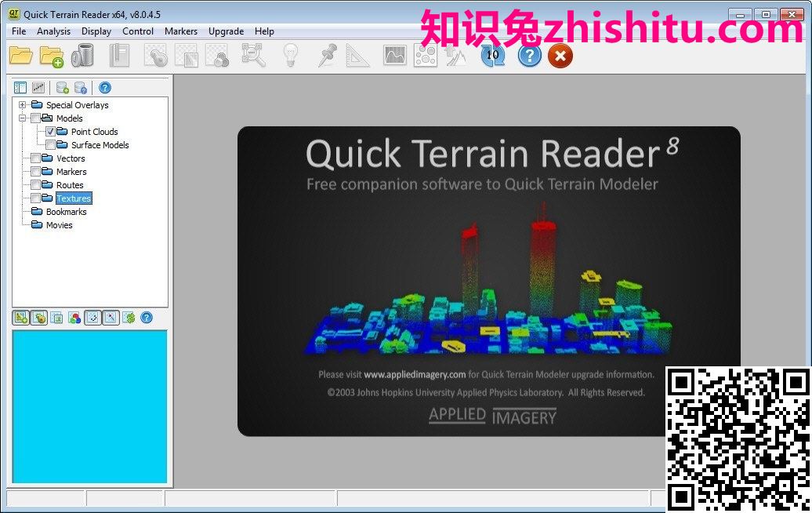This screenshot has width=812, height=513.
Task: Click the overview panel pan hand icon
Action: (x=39, y=318)
